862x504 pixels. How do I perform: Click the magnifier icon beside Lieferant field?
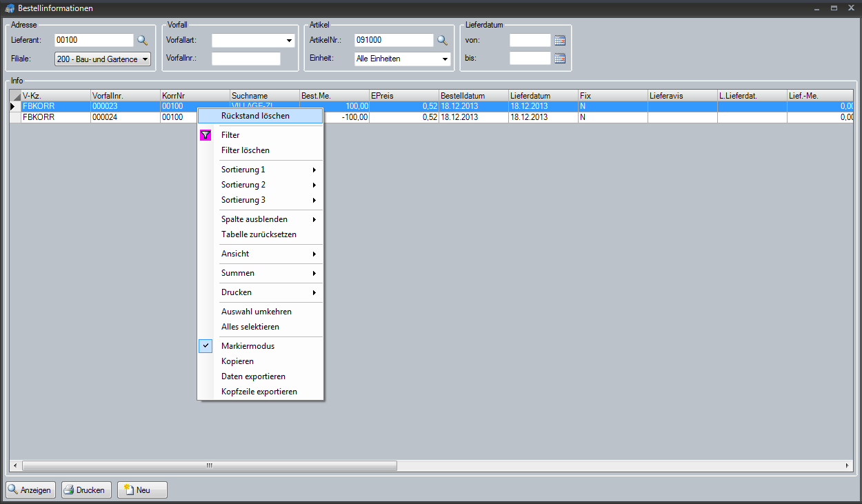142,41
